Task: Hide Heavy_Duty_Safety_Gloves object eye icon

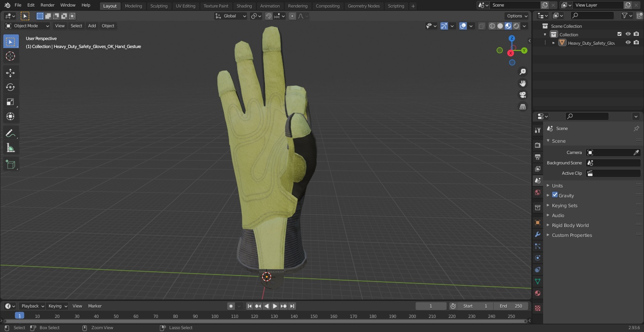Action: [628, 43]
